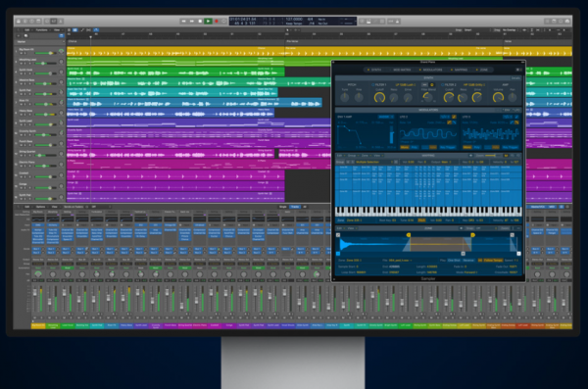Click the playhead in the ruler
The width and height of the screenshot is (588, 389).
[90, 37]
